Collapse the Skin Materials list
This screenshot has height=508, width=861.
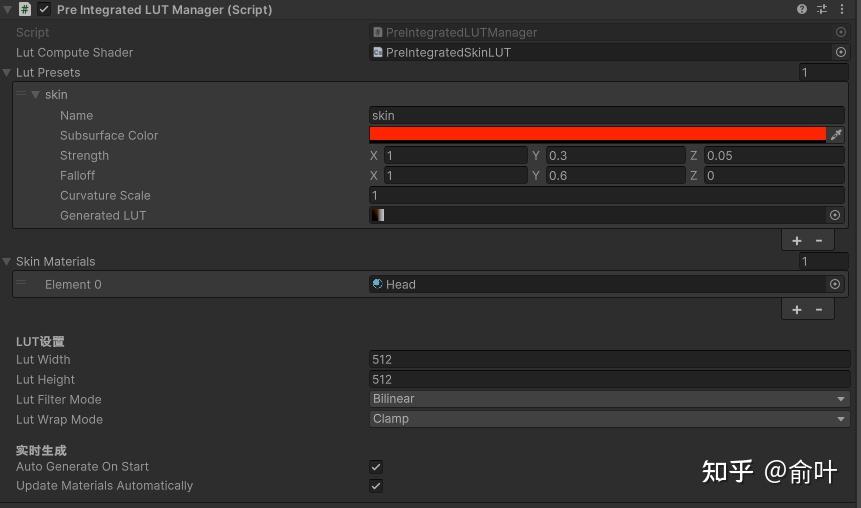point(7,261)
